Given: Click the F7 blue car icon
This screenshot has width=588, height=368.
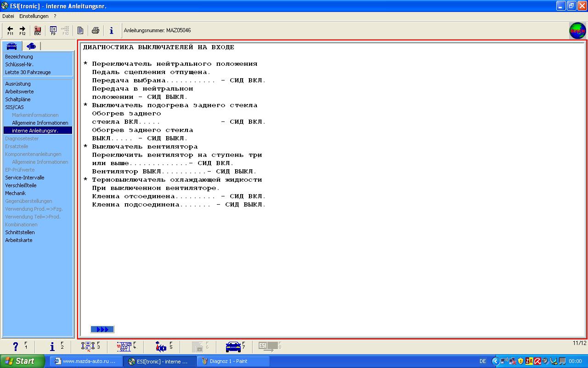Looking at the screenshot, I should pyautogui.click(x=233, y=347).
